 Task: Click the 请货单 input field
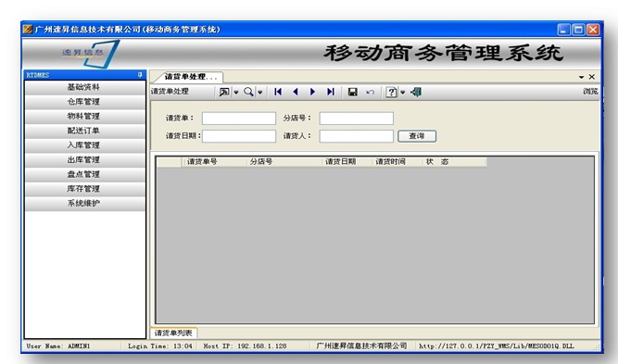tap(239, 119)
